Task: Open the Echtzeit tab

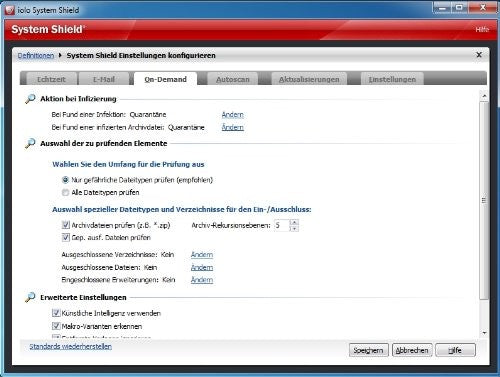Action: click(51, 79)
